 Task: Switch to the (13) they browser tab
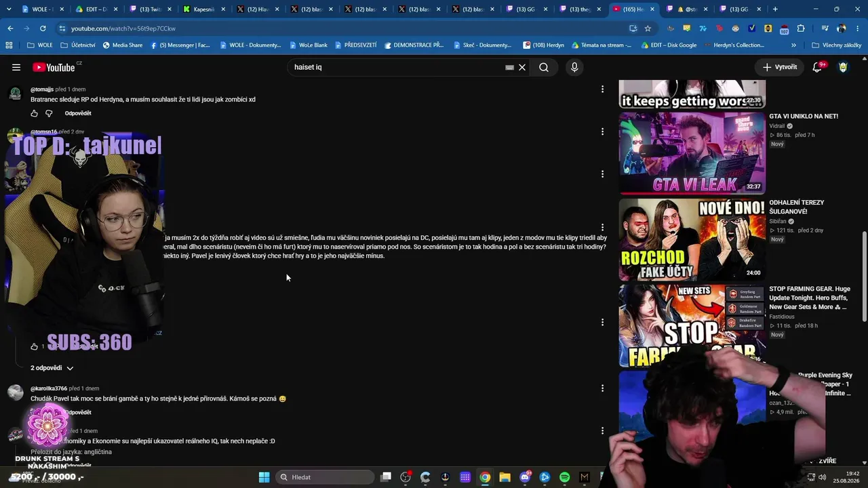[x=578, y=9]
